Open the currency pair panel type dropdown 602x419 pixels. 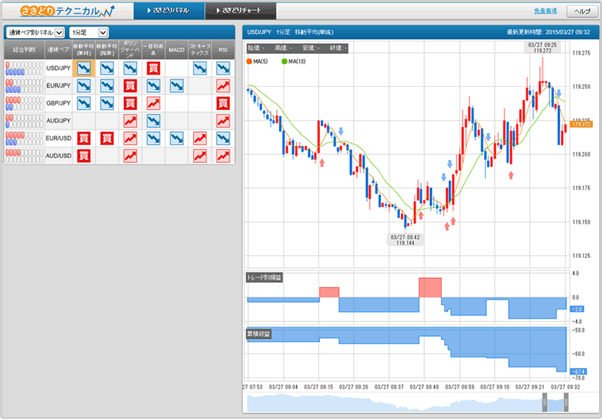click(x=35, y=33)
